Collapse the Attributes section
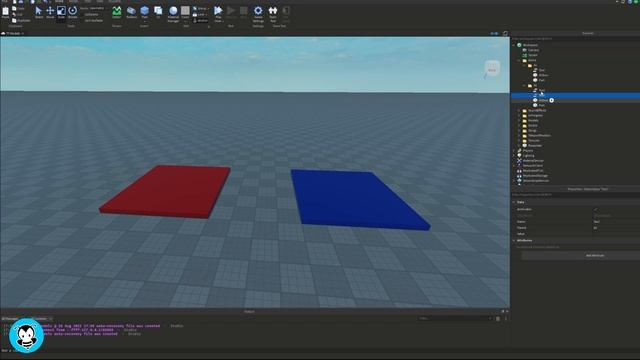The image size is (640, 360). [x=514, y=240]
